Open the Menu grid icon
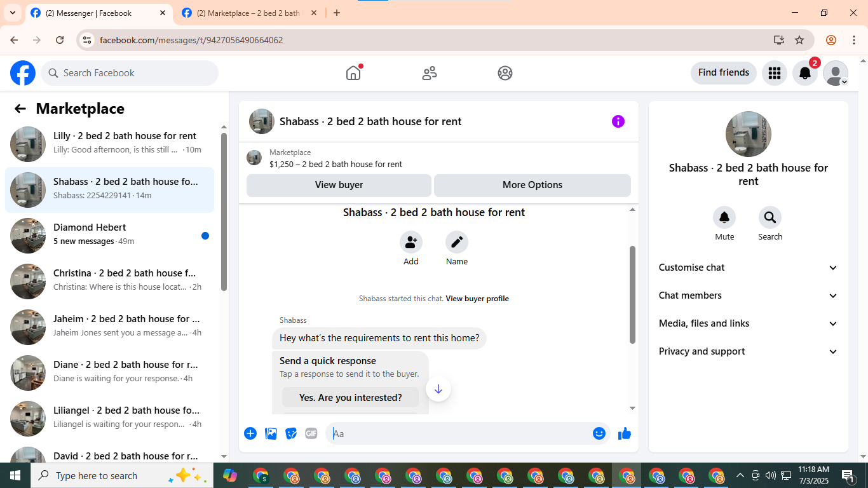Viewport: 868px width, 488px height. pyautogui.click(x=774, y=73)
